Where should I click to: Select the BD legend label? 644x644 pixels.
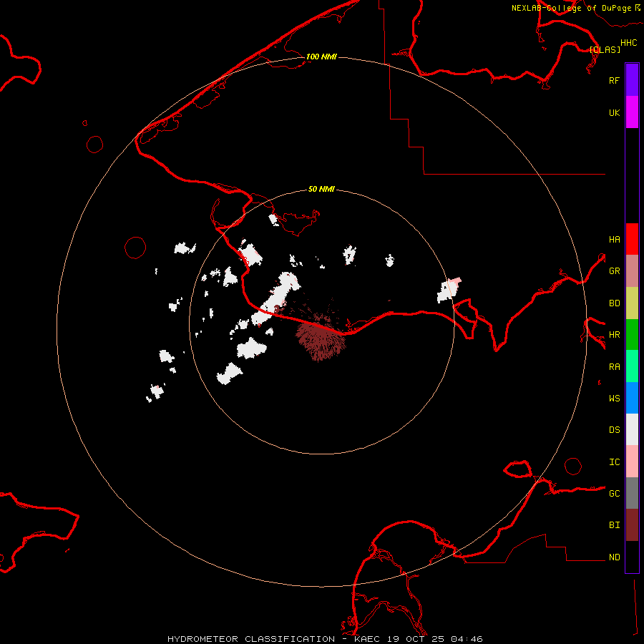pos(614,303)
